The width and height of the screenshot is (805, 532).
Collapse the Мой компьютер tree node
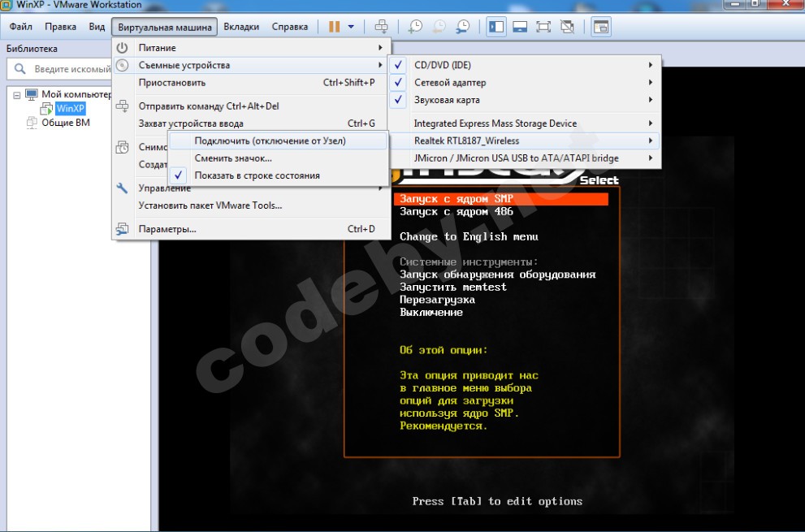[15, 94]
